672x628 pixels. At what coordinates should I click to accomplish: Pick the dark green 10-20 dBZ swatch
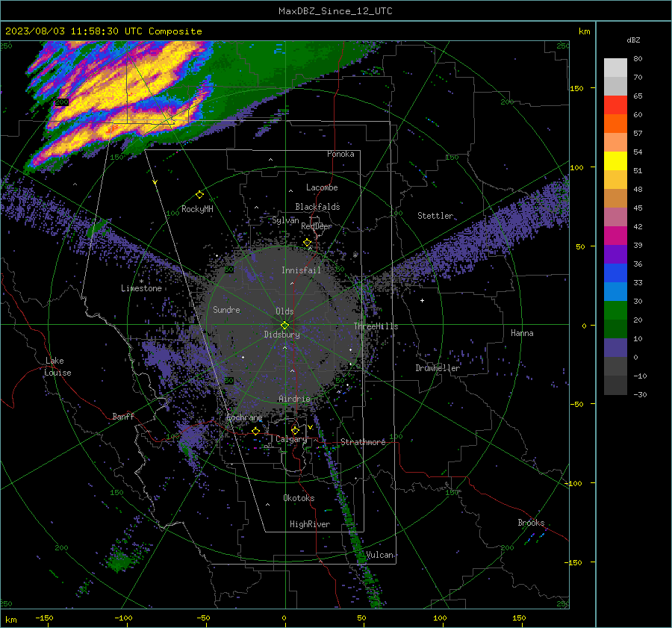click(x=615, y=329)
